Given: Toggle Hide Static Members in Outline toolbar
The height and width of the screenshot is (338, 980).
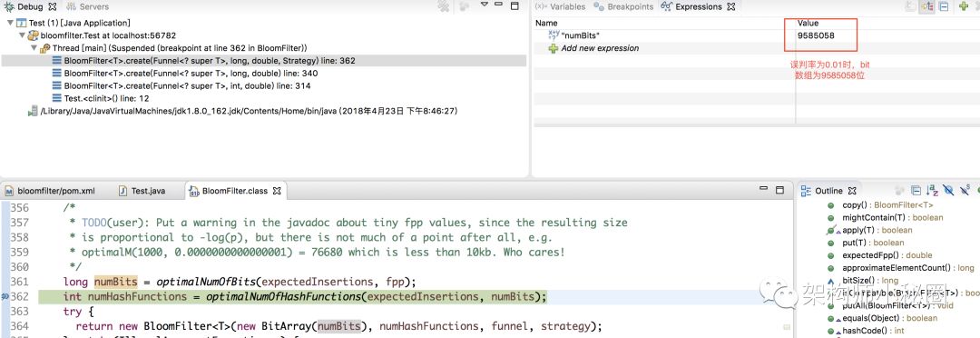Looking at the screenshot, I should [x=965, y=191].
